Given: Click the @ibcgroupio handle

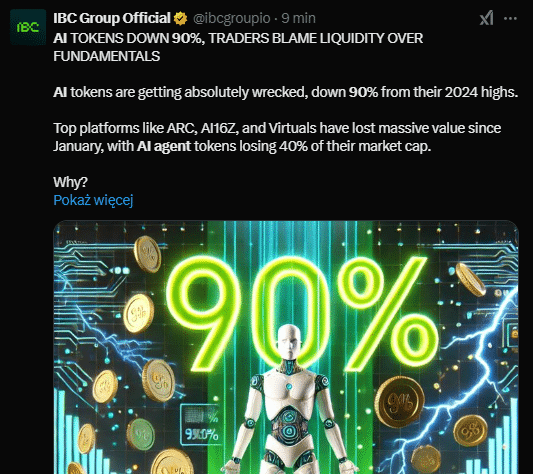Looking at the screenshot, I should pos(231,18).
